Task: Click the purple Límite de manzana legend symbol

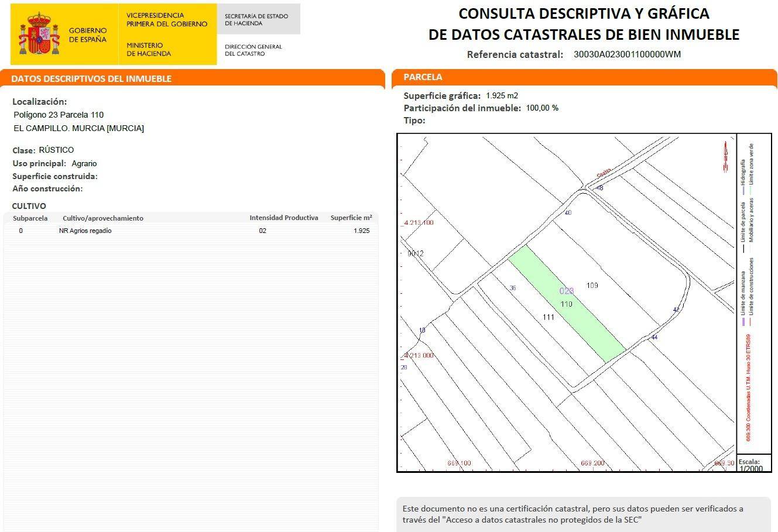Action: (x=743, y=321)
